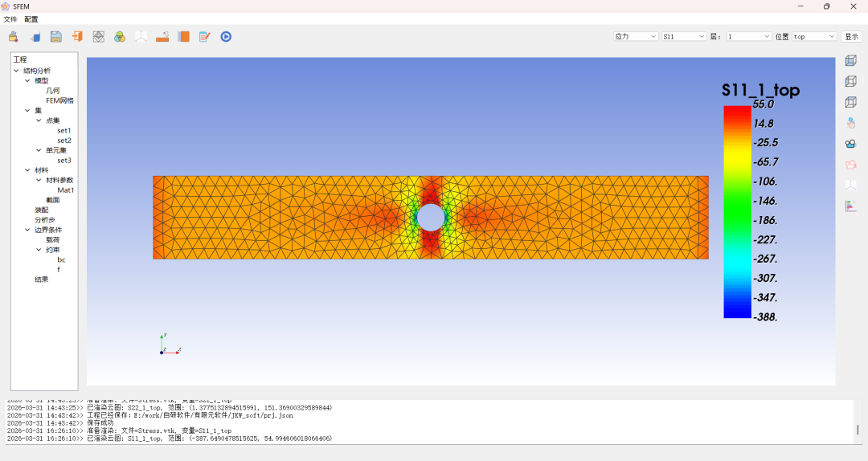Click the colored bar chart legend icon

(x=851, y=206)
